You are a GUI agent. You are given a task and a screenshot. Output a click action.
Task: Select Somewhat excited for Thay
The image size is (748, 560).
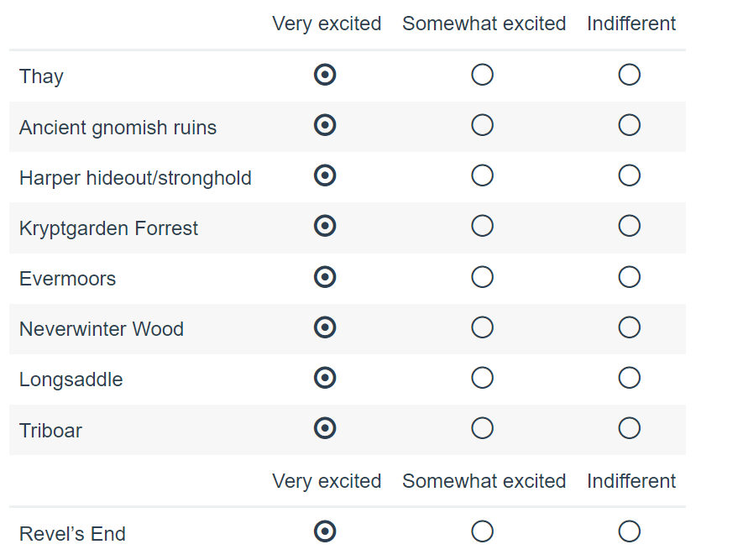pyautogui.click(x=482, y=75)
